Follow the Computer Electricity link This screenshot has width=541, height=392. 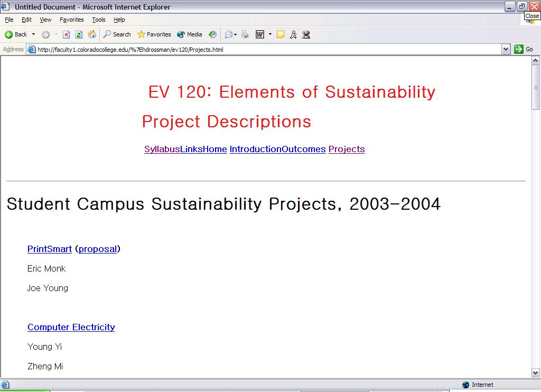tap(71, 327)
